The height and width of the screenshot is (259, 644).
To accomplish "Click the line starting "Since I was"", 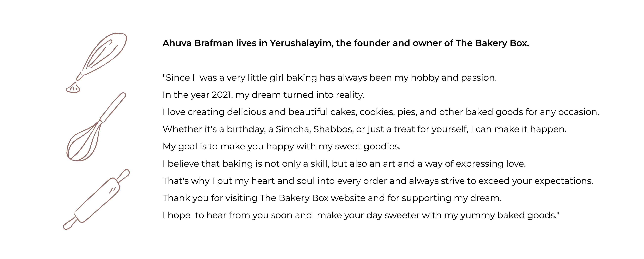I will point(330,78).
